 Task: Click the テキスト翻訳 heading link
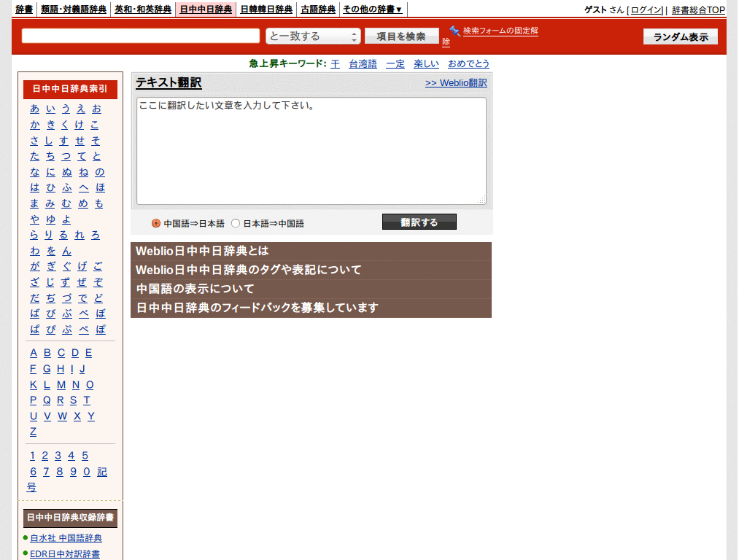click(169, 83)
